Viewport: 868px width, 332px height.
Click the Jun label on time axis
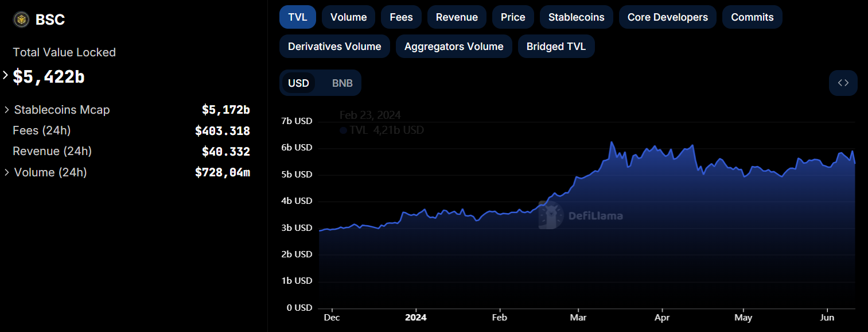coord(827,317)
